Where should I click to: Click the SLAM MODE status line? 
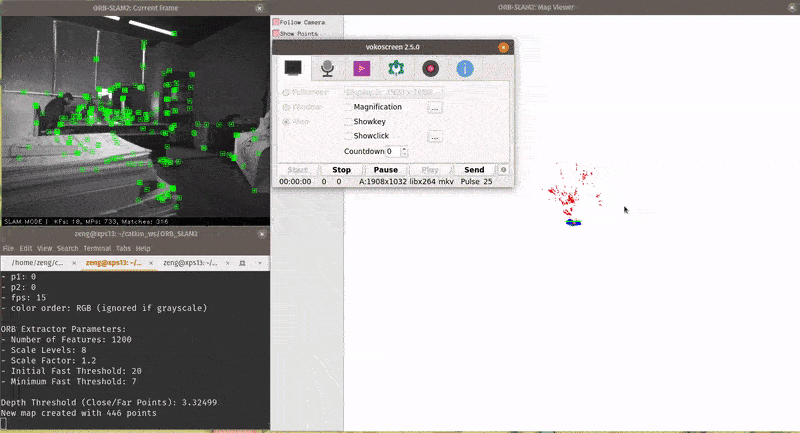coord(85,222)
